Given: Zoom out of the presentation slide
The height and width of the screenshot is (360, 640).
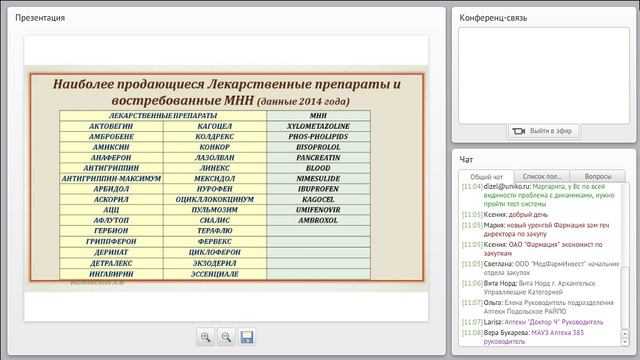Looking at the screenshot, I should 226,337.
